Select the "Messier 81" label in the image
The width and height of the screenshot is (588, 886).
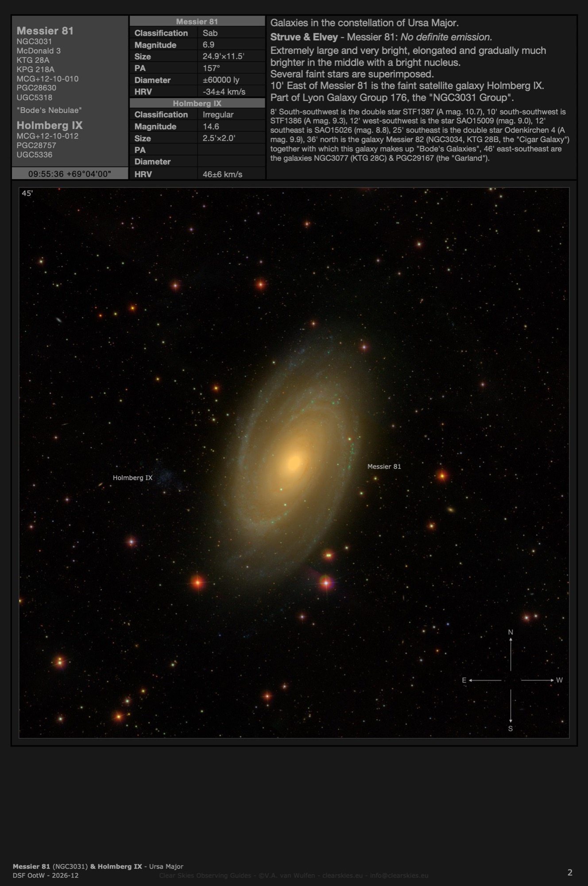coord(384,466)
